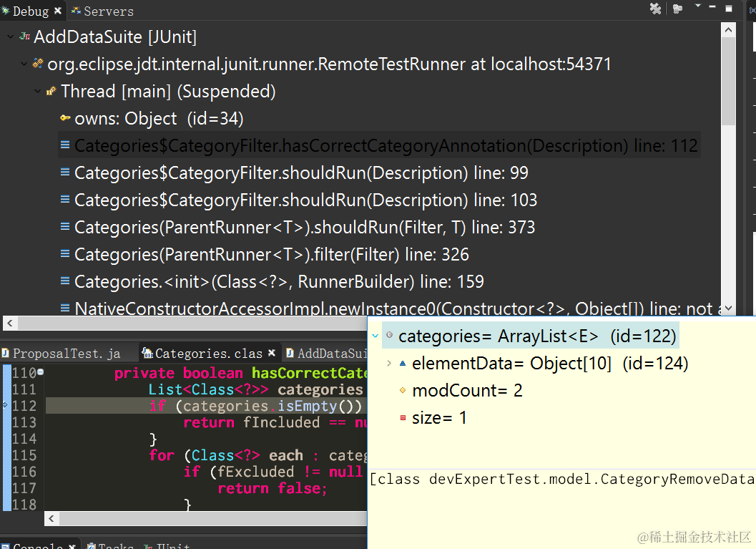Select categories= ArrayList<E> (id=122) row
The width and height of the screenshot is (756, 549).
coord(531,336)
